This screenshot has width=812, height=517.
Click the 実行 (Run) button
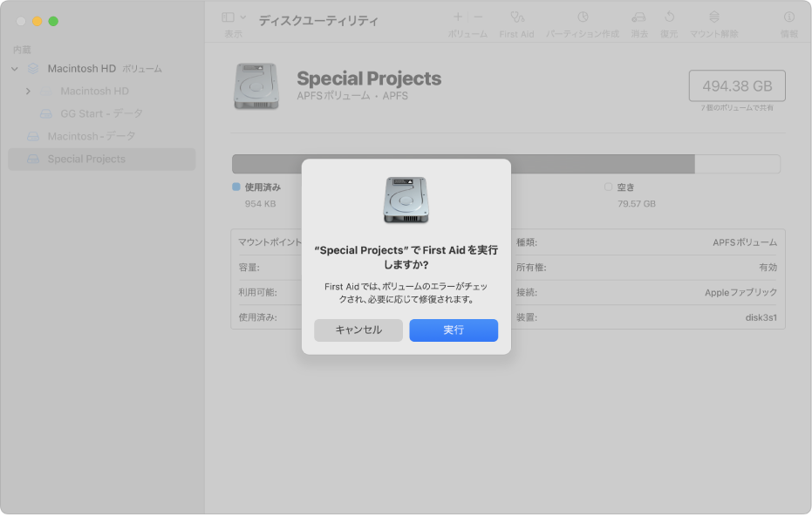pyautogui.click(x=454, y=330)
